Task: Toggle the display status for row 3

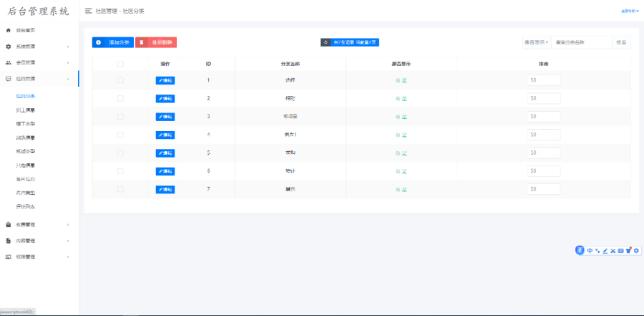Action: [401, 117]
